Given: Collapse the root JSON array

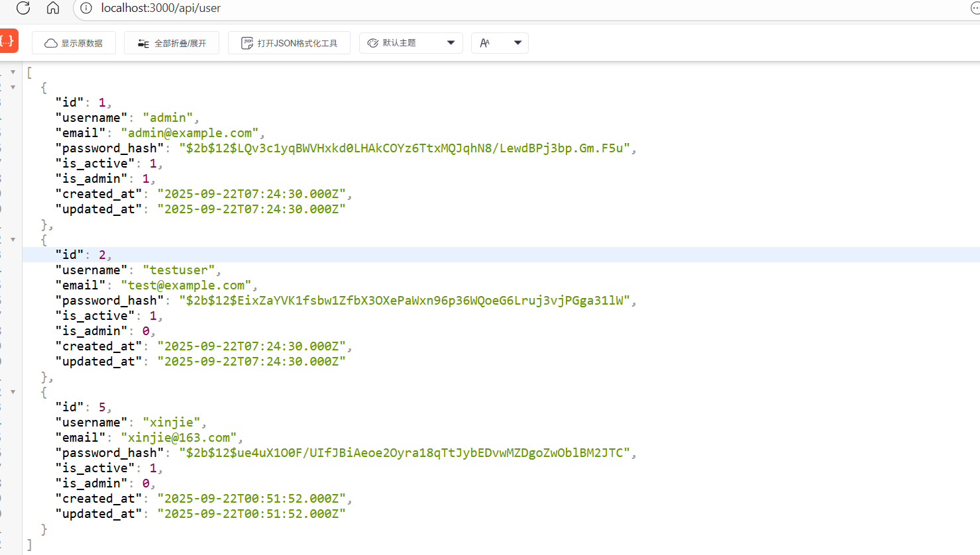Looking at the screenshot, I should point(13,72).
